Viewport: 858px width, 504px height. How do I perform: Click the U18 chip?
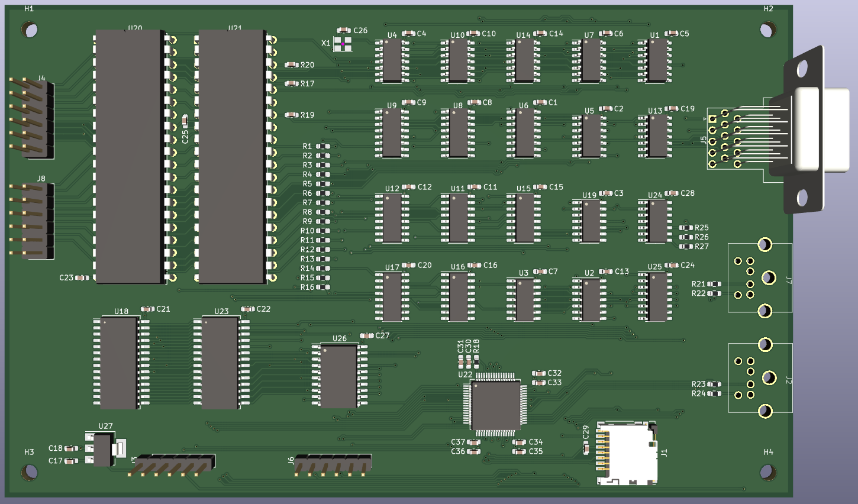118,363
